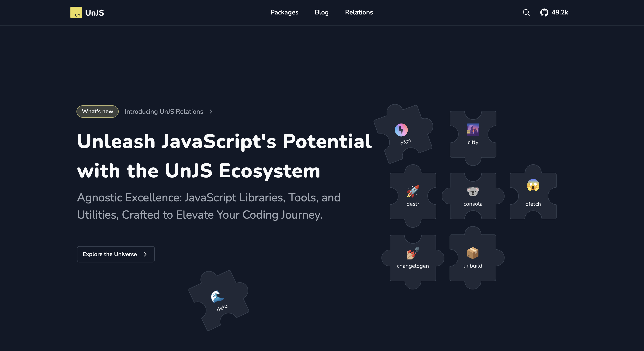Click the GitHub octocat icon

click(x=544, y=13)
